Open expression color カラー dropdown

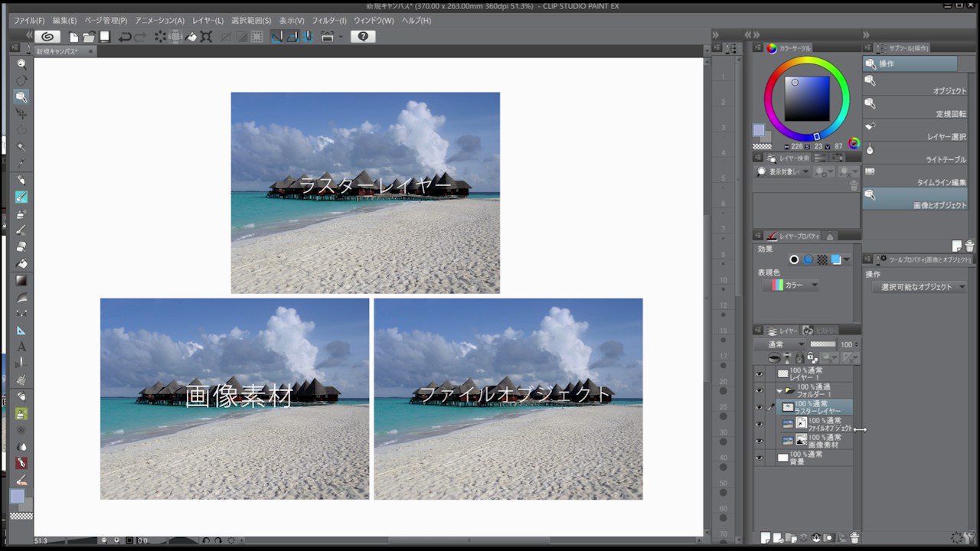click(791, 285)
